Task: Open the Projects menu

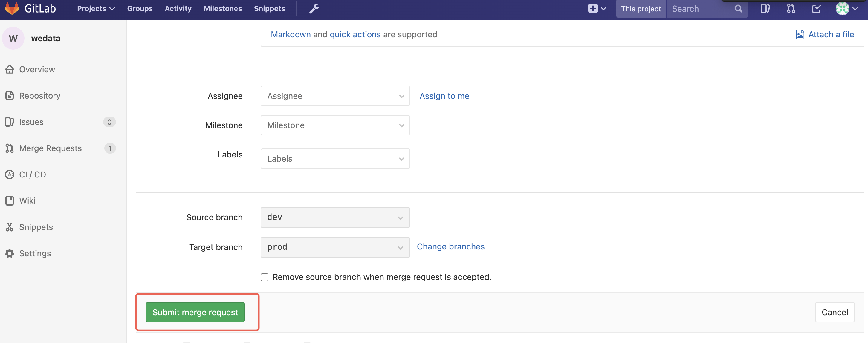Action: coord(96,9)
